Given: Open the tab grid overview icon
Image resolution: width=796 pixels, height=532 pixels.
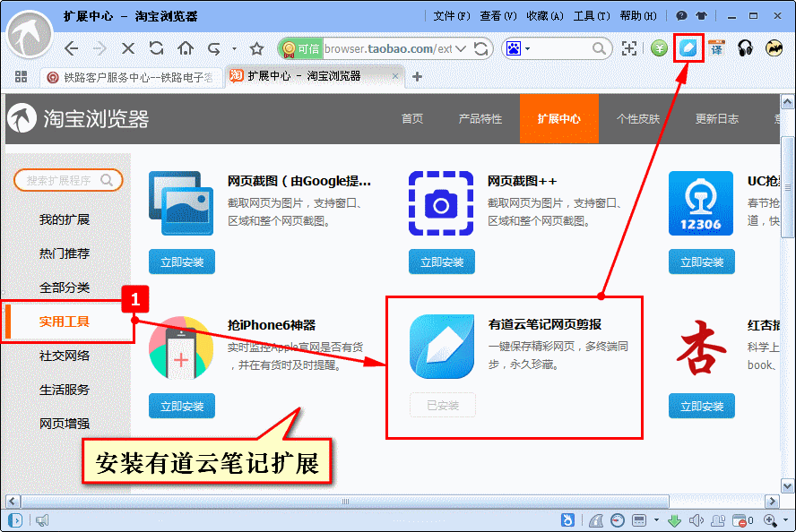Looking at the screenshot, I should (x=21, y=77).
